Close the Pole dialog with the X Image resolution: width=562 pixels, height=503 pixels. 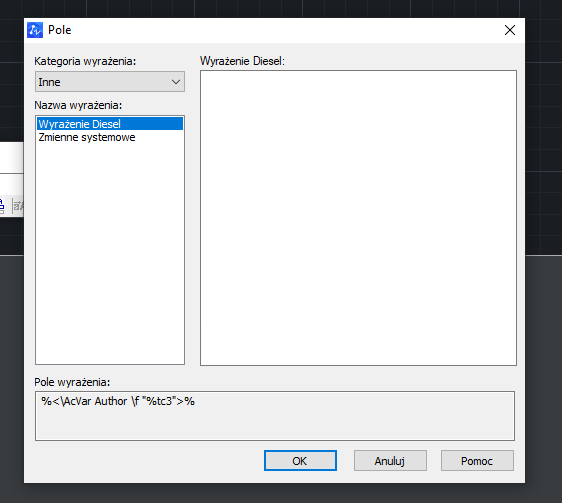pyautogui.click(x=510, y=30)
